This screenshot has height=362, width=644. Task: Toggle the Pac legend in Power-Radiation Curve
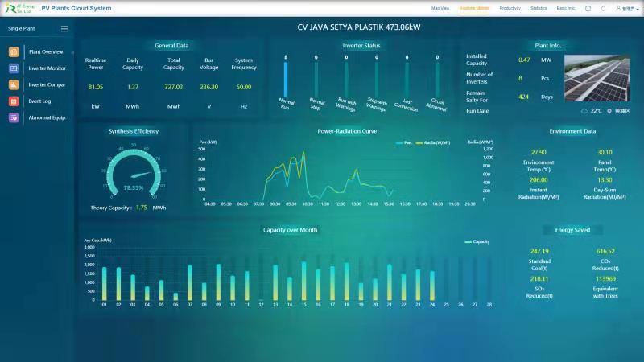coord(404,142)
